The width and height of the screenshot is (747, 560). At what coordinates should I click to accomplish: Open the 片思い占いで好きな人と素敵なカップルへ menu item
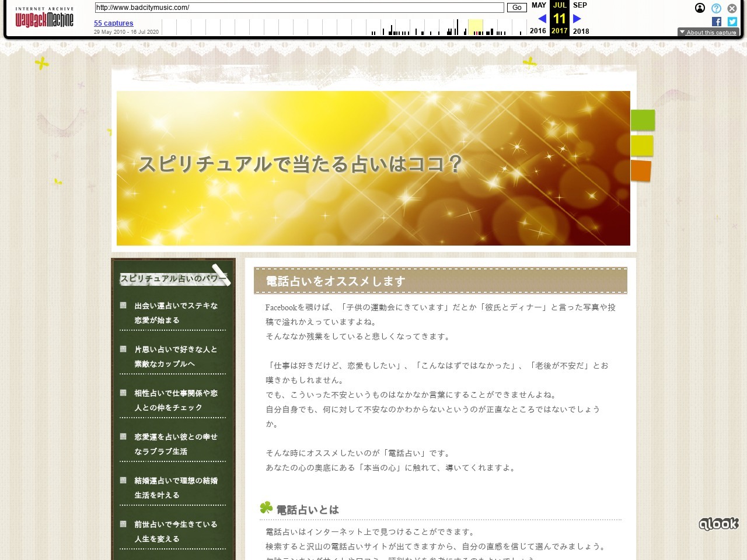click(x=176, y=356)
